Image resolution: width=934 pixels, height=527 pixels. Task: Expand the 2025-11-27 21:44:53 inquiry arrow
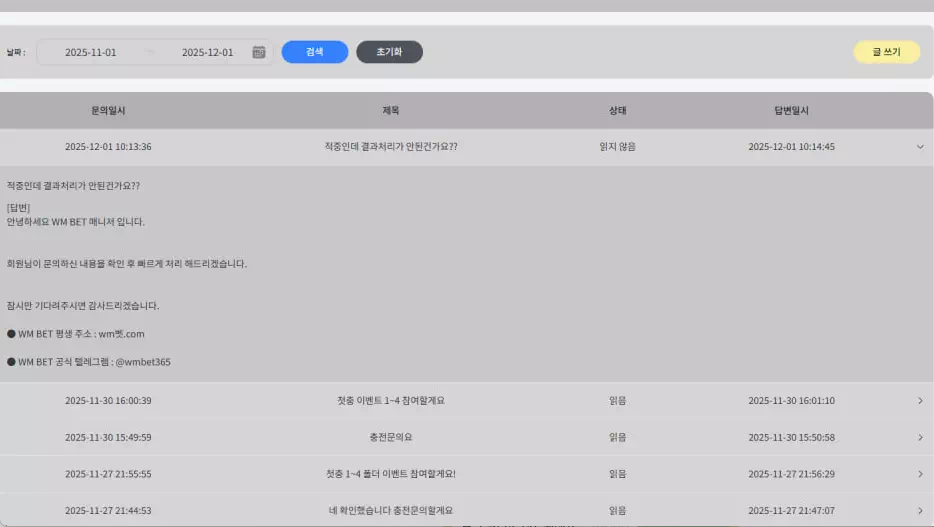920,511
